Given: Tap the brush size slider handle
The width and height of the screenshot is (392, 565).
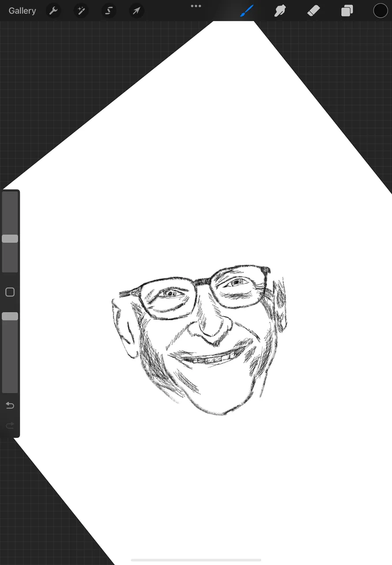Looking at the screenshot, I should pos(10,239).
